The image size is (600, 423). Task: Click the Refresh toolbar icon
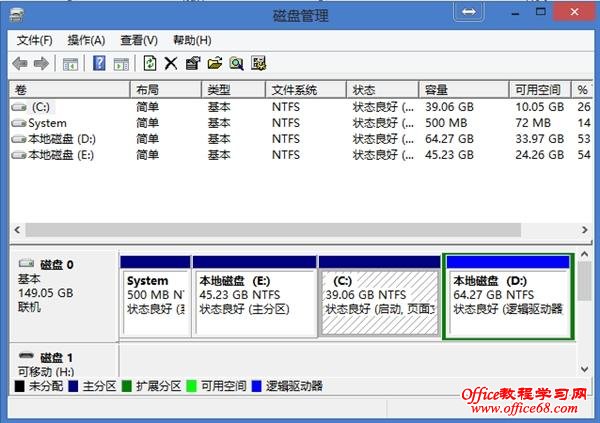click(150, 63)
